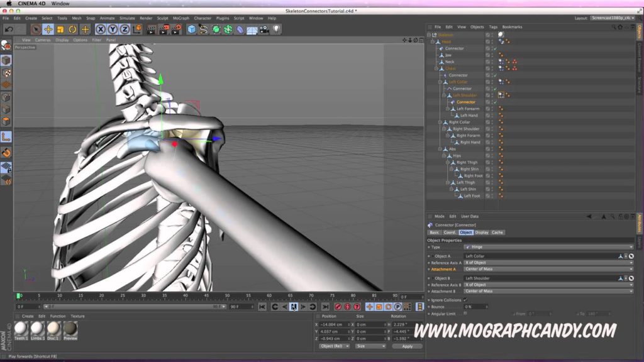Screen dimensions: 644x362
Task: Click the Render View clapperboard icon
Action: click(151, 30)
